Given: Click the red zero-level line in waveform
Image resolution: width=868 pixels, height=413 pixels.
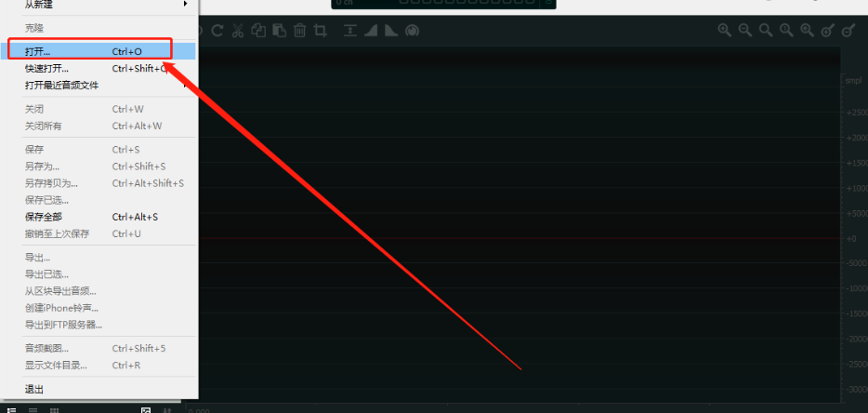Looking at the screenshot, I should [x=519, y=238].
